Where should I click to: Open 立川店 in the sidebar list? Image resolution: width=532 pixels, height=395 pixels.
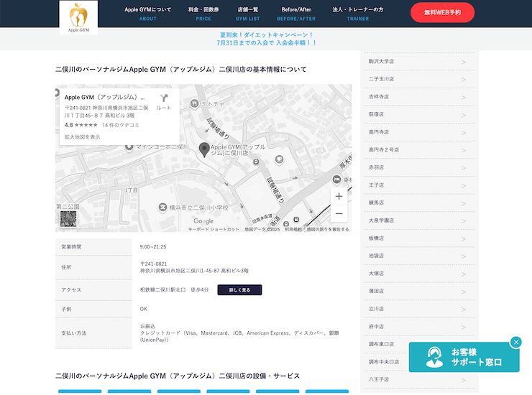tap(419, 309)
